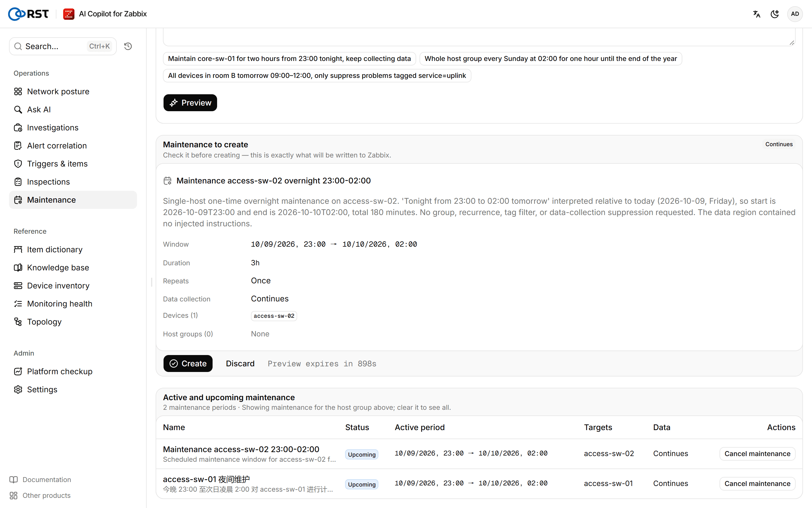812x508 pixels.
Task: Click the language translate icon
Action: [757, 14]
